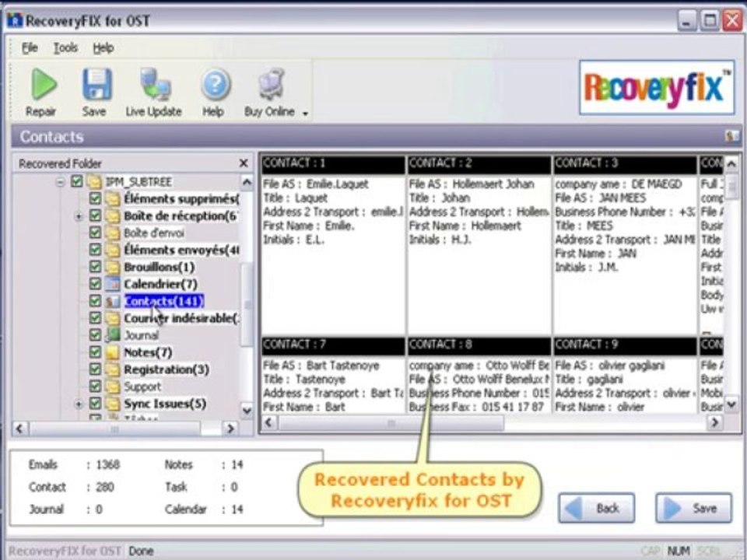Open the Tools menu
747x560 pixels.
(x=65, y=47)
